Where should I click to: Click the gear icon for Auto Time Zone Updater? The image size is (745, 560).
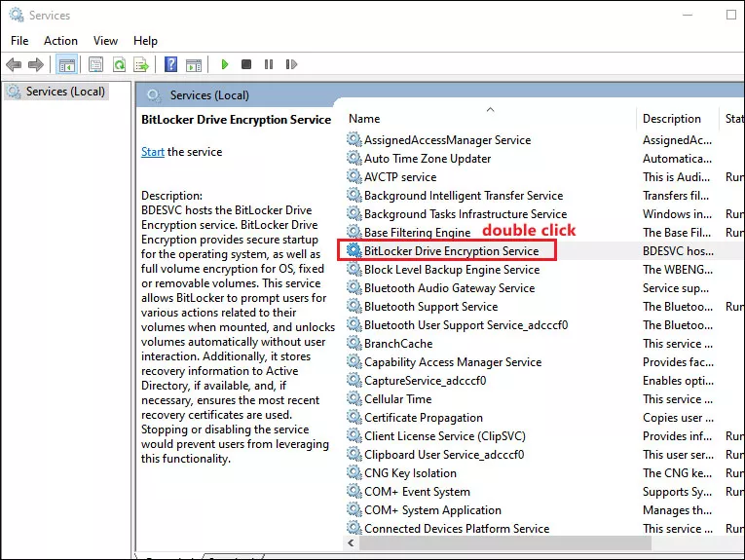click(354, 158)
